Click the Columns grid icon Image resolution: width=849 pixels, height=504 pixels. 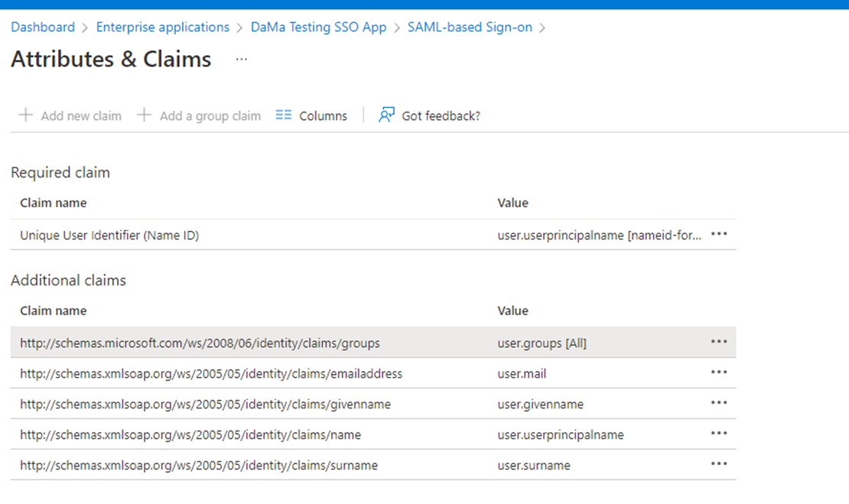click(284, 115)
